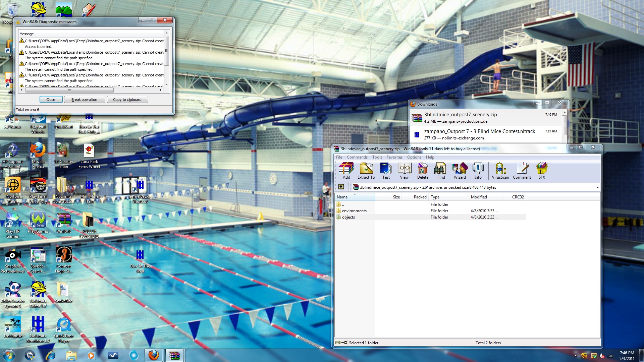644x362 pixels.
Task: Show hidden system tray icons arrow
Action: (x=576, y=356)
